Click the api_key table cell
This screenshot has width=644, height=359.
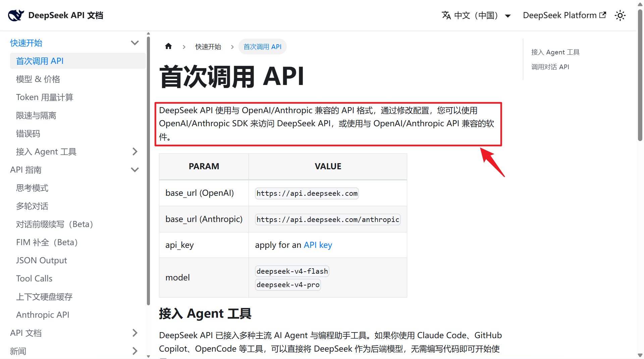(204, 245)
